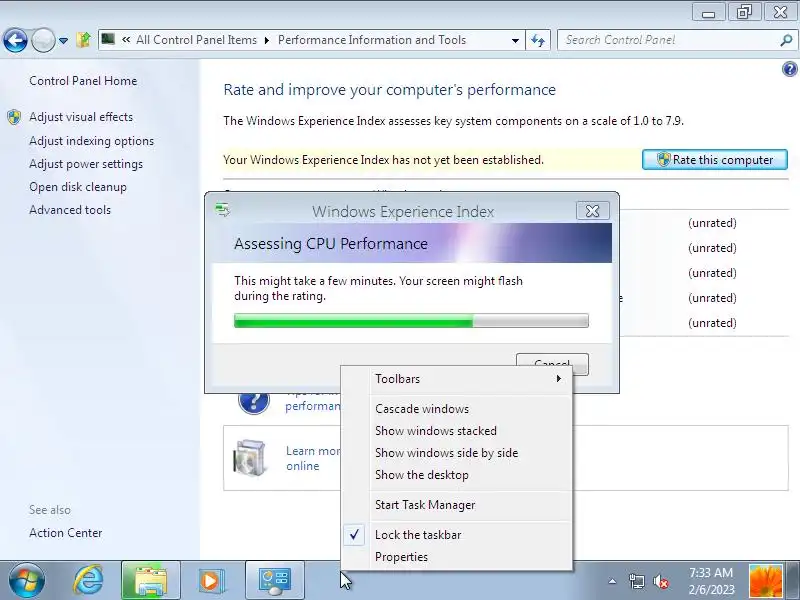
Task: Open the Learn more online link
Action: (312, 458)
